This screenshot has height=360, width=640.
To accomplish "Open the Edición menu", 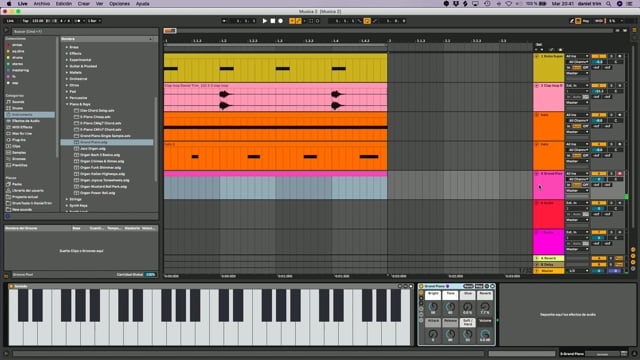I will pos(64,4).
